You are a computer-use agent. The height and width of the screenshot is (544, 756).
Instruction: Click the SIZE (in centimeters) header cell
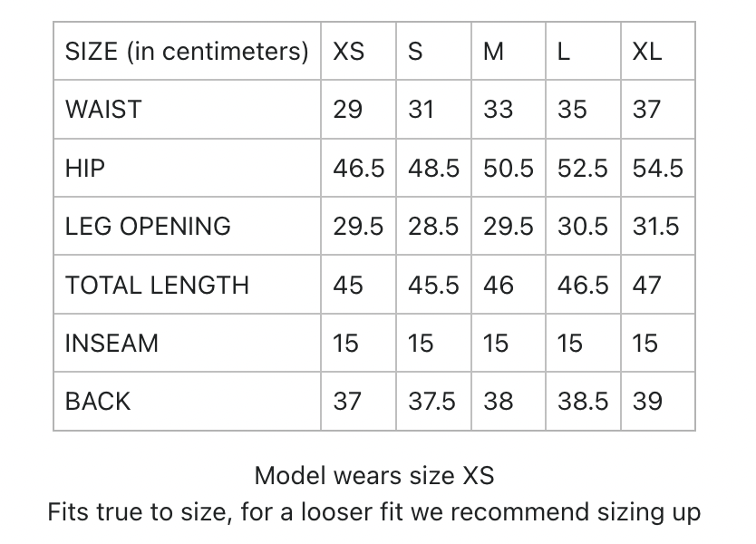click(x=187, y=51)
